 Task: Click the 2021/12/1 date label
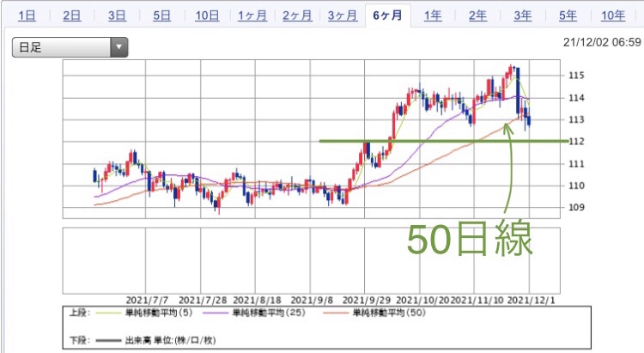tap(531, 301)
